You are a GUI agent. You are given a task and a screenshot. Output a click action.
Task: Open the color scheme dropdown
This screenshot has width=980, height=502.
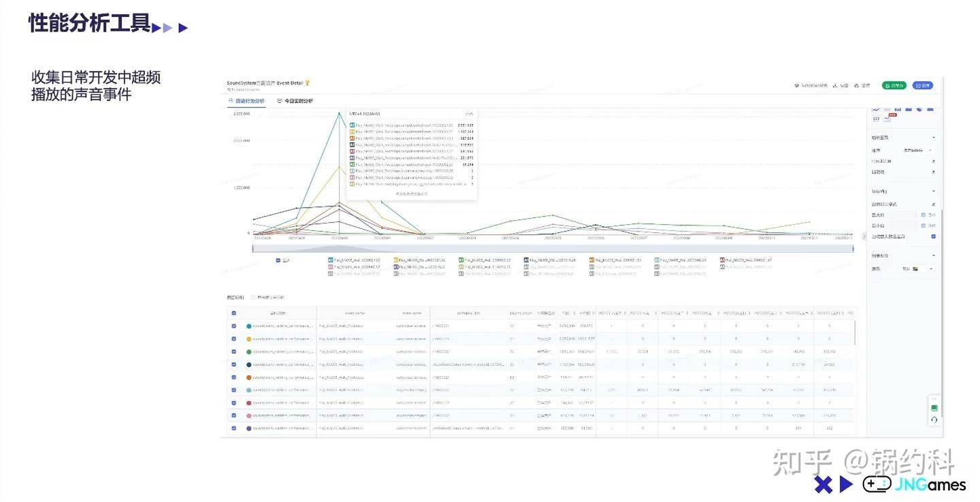[x=917, y=269]
